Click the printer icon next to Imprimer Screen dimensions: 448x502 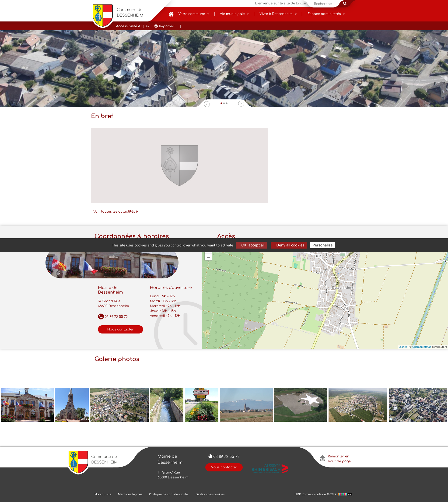pyautogui.click(x=156, y=26)
